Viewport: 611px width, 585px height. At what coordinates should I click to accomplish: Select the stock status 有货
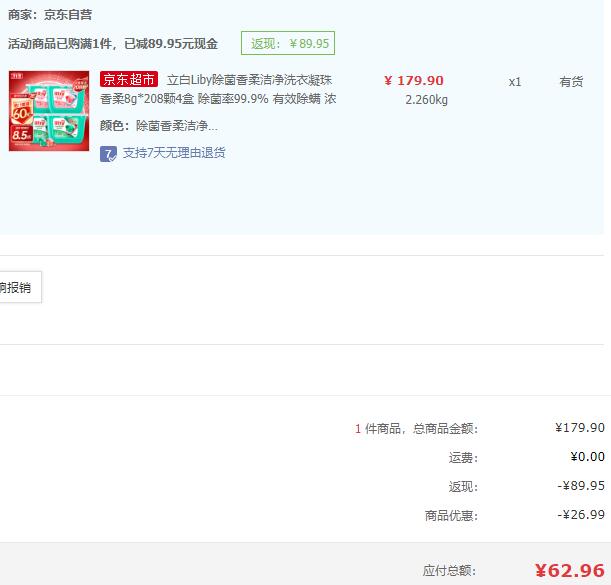point(571,82)
